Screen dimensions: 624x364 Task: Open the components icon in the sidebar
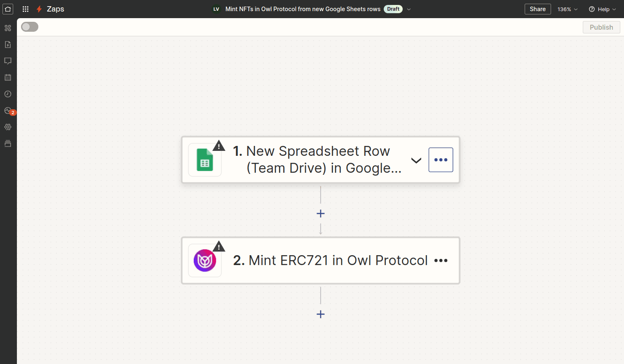pyautogui.click(x=8, y=28)
